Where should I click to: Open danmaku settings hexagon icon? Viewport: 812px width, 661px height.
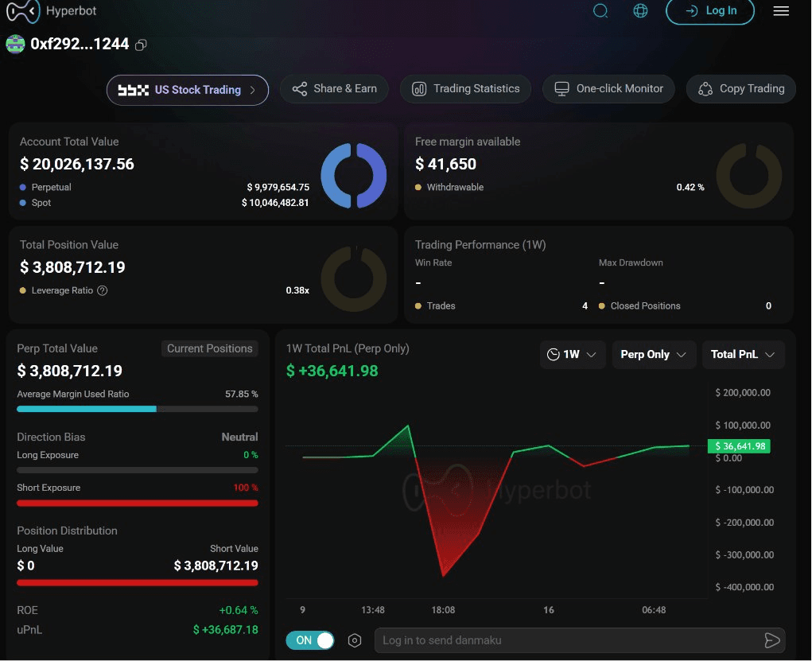[355, 641]
